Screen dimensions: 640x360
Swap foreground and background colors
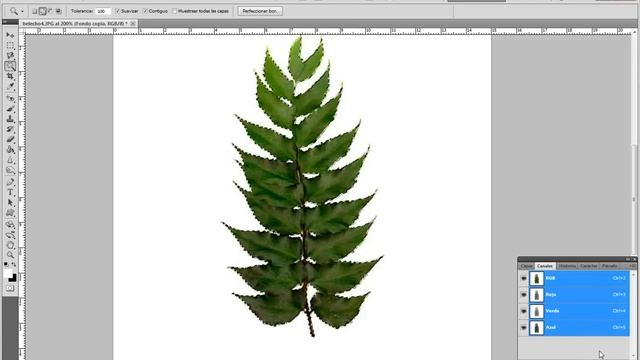[14, 264]
